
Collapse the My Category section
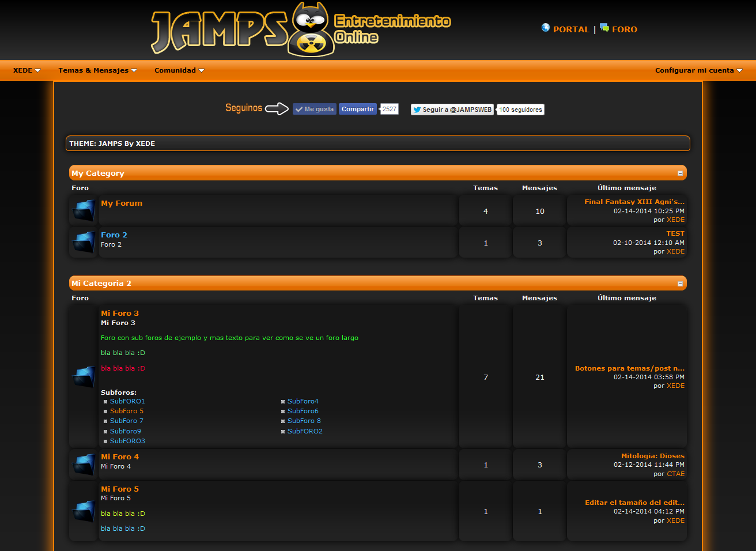pos(680,173)
